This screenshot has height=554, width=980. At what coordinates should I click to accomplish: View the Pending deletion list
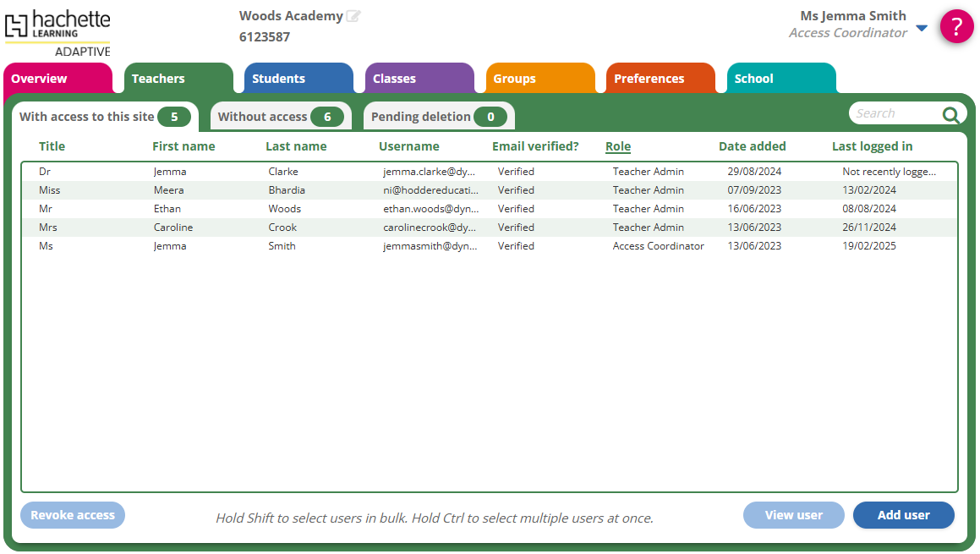pyautogui.click(x=438, y=117)
